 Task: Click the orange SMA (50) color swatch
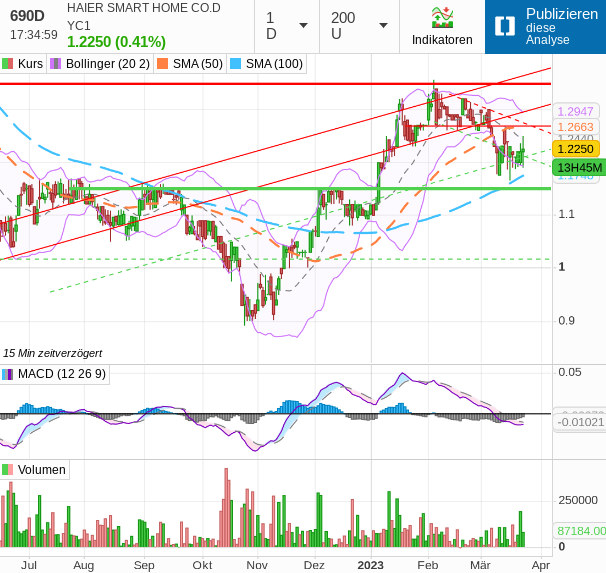[163, 64]
